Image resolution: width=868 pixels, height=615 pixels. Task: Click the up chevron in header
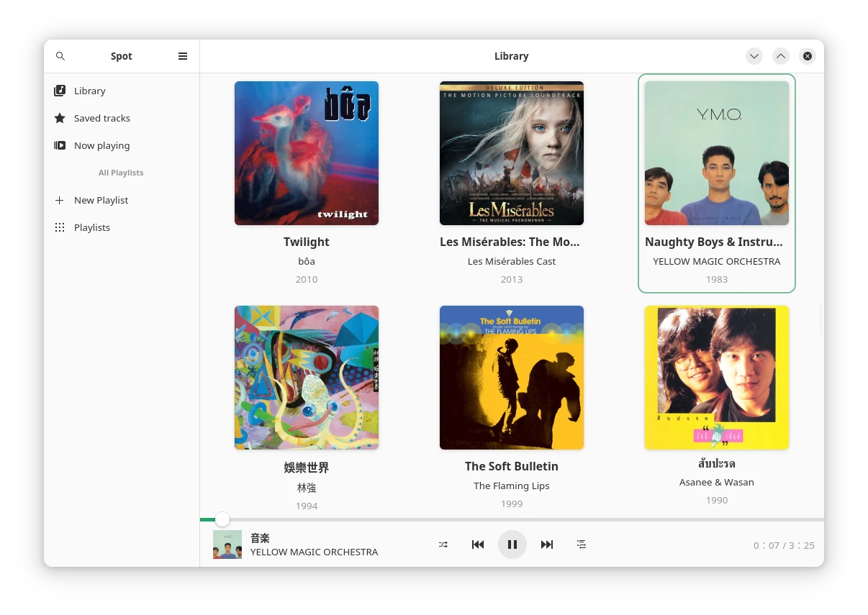pyautogui.click(x=781, y=56)
